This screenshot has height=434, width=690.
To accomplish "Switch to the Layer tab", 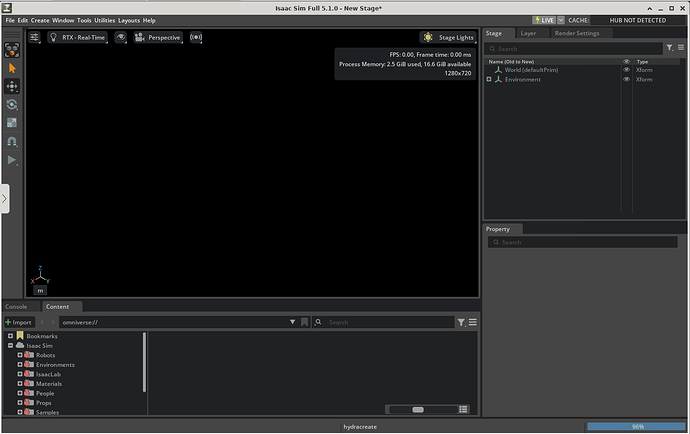I will (x=528, y=33).
